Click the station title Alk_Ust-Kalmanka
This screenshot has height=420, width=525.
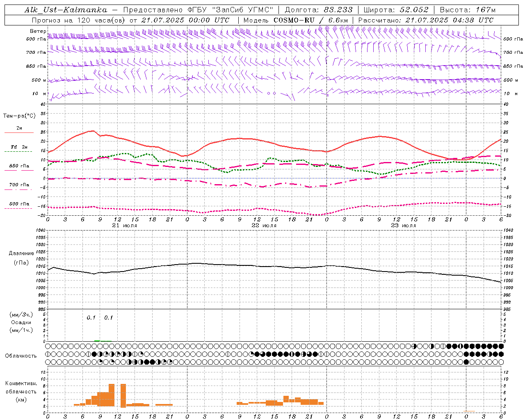tap(66, 10)
